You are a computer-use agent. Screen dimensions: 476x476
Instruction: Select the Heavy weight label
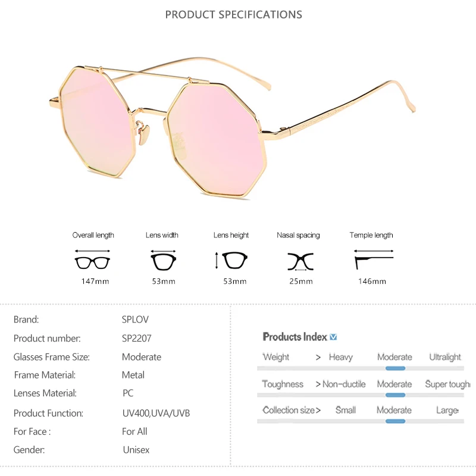pyautogui.click(x=340, y=357)
